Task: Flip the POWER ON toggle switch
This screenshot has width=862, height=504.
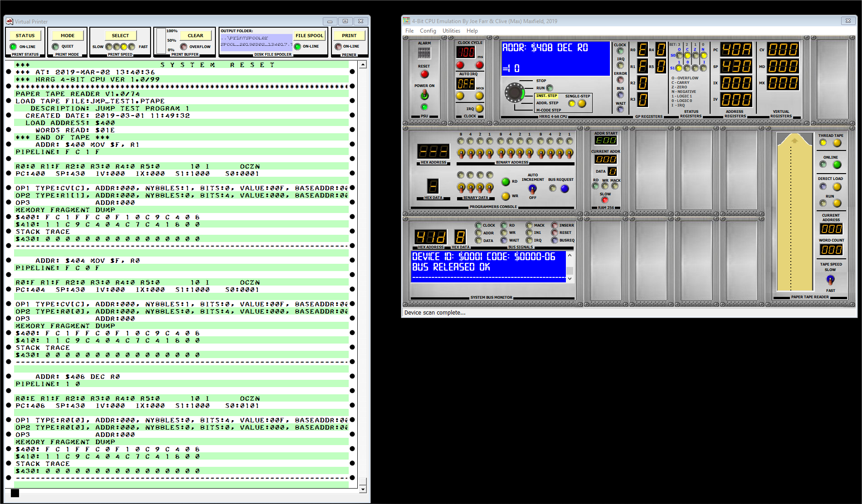Action: point(424,95)
